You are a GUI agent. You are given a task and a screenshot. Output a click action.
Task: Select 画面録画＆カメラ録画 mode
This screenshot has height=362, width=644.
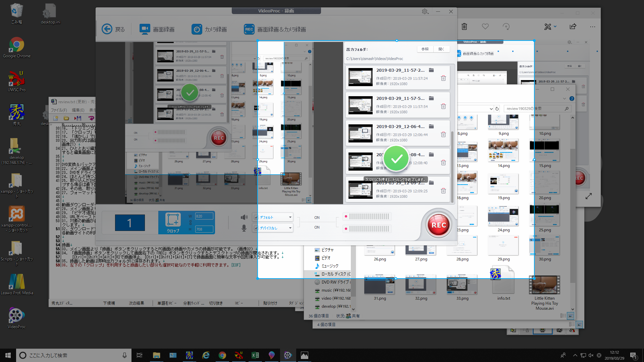[x=275, y=29]
